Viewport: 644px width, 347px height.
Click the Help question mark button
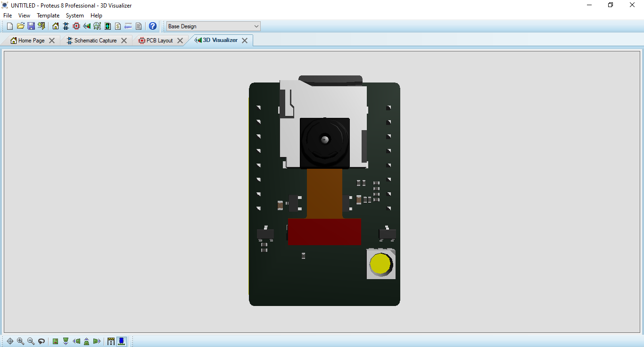pyautogui.click(x=152, y=26)
